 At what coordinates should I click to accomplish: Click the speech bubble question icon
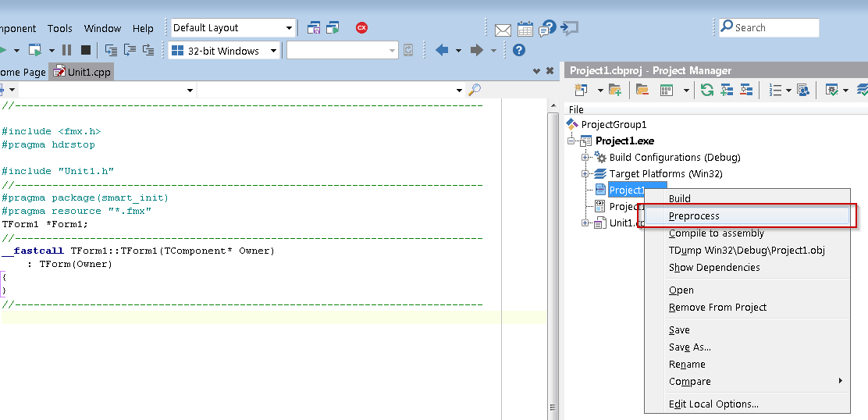coord(547,28)
